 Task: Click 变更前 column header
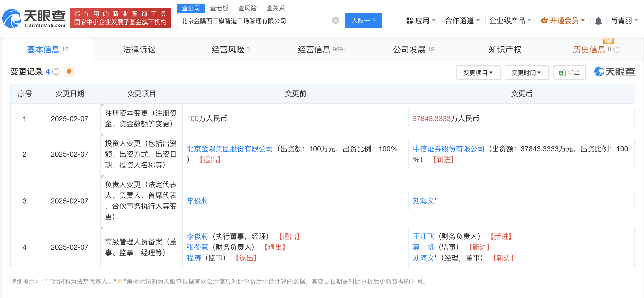[x=295, y=94]
